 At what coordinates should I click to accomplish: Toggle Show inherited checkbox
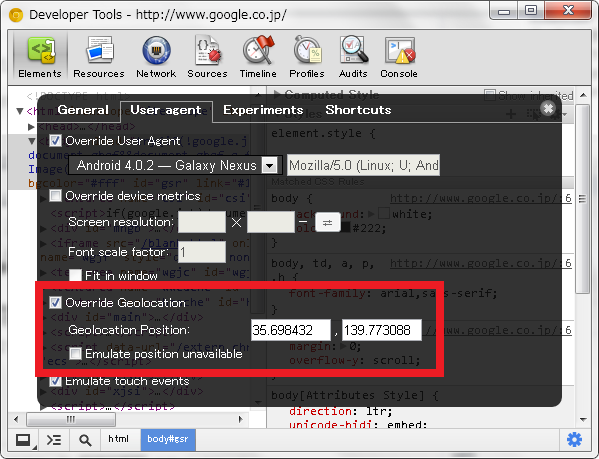tap(489, 95)
